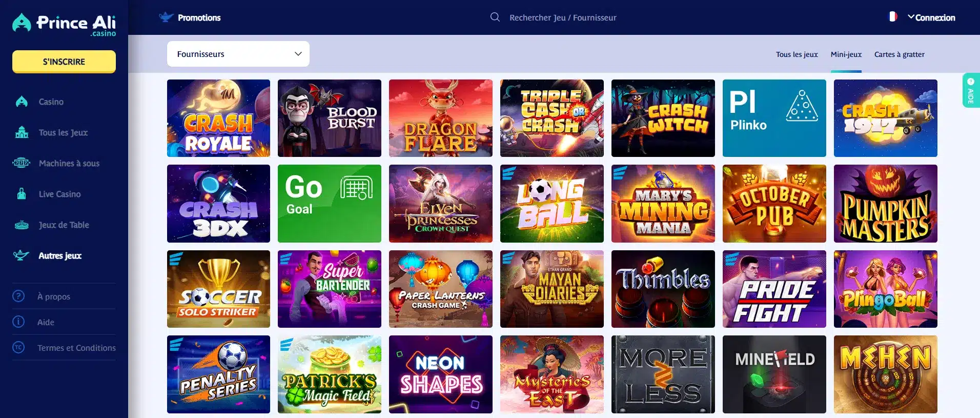Click the search magnifier icon

pyautogui.click(x=495, y=17)
